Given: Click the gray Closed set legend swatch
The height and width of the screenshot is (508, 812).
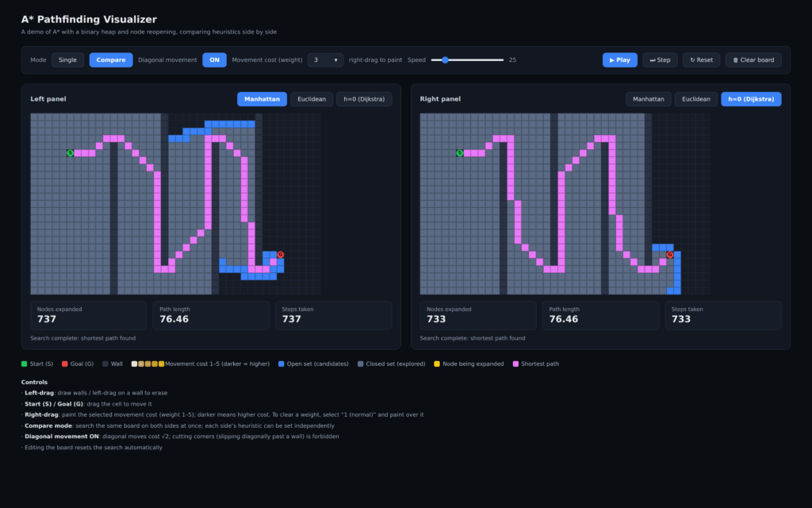Looking at the screenshot, I should pos(361,364).
